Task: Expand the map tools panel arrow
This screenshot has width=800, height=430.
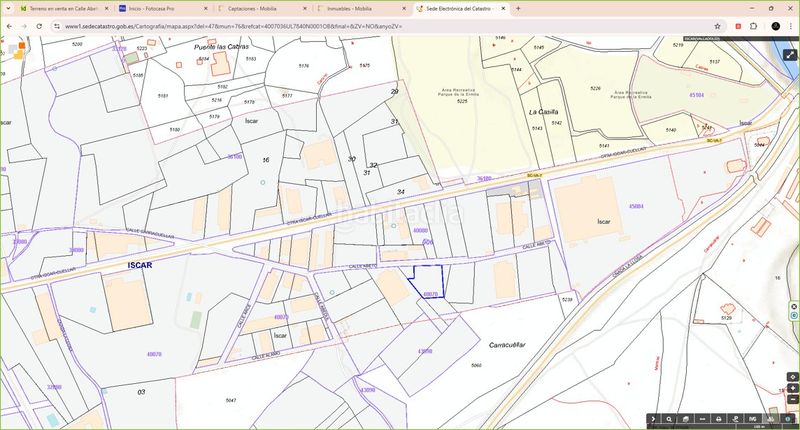Action: [653, 419]
